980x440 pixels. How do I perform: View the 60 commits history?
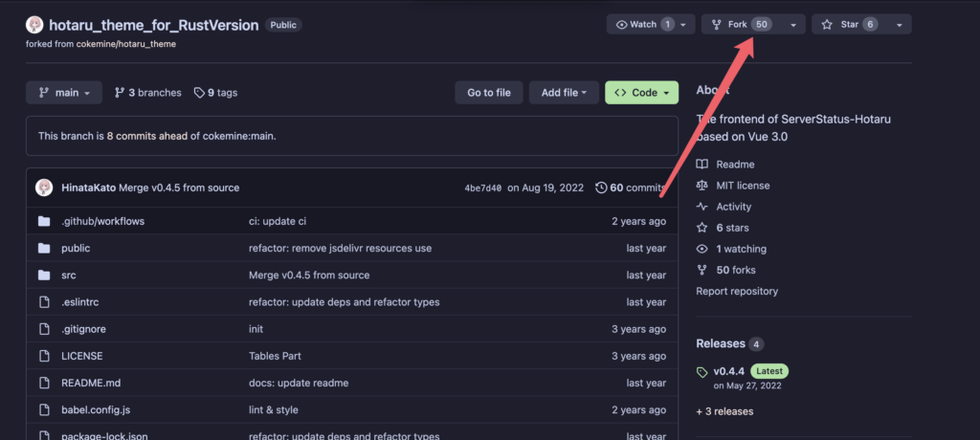tap(630, 187)
